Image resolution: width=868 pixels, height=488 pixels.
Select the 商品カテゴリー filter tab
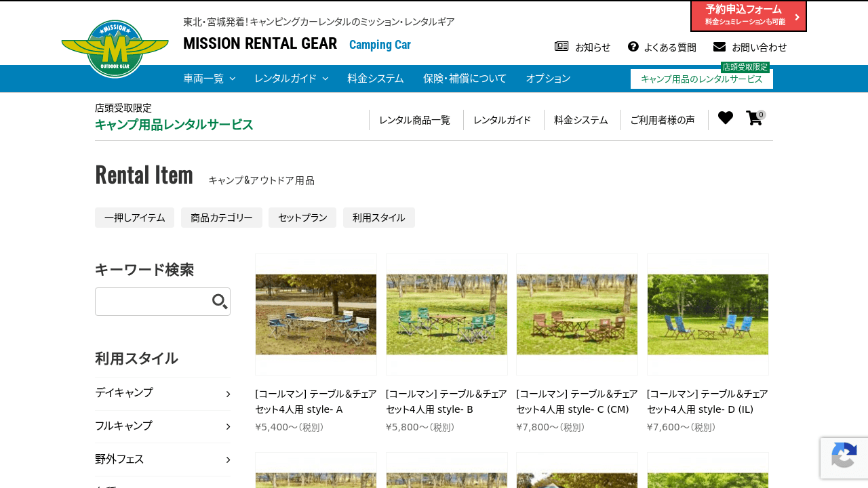[x=222, y=218]
